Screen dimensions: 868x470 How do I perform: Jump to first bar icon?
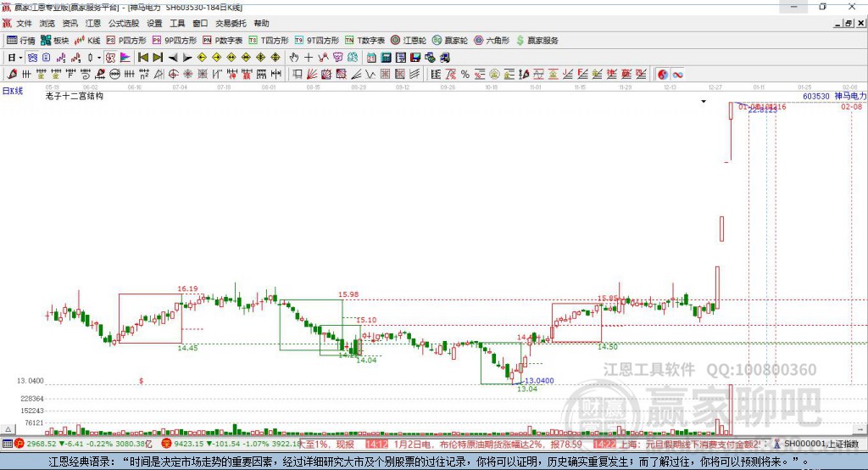click(142, 58)
